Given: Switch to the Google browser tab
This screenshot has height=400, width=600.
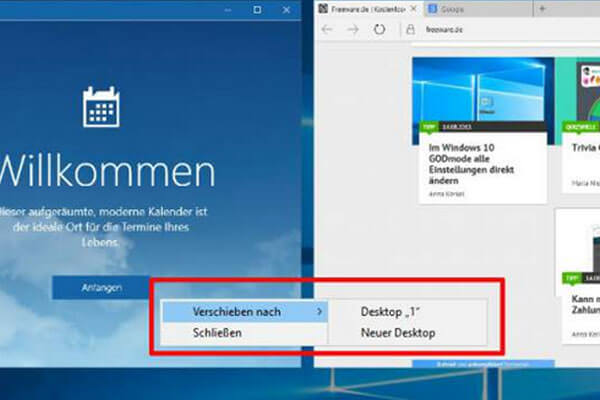Looking at the screenshot, I should (478, 9).
